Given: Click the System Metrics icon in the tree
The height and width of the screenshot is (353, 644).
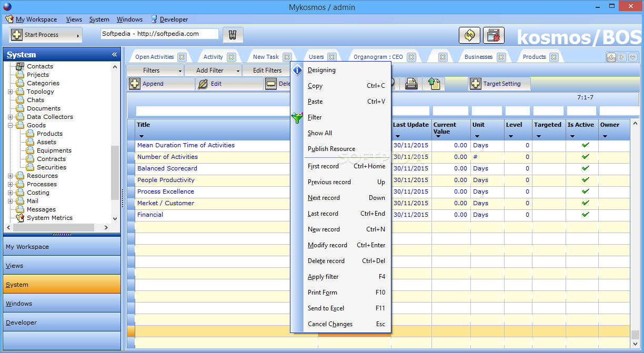Looking at the screenshot, I should (x=20, y=218).
